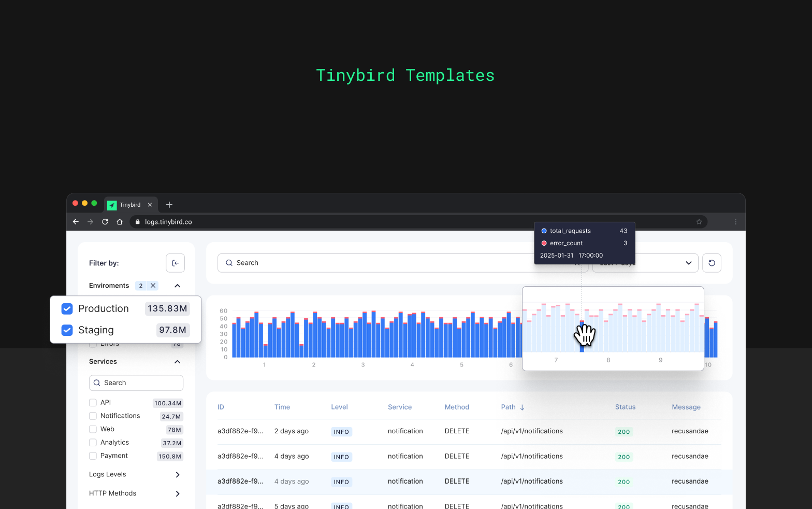Click the magnifier icon in the main search bar

tap(229, 263)
